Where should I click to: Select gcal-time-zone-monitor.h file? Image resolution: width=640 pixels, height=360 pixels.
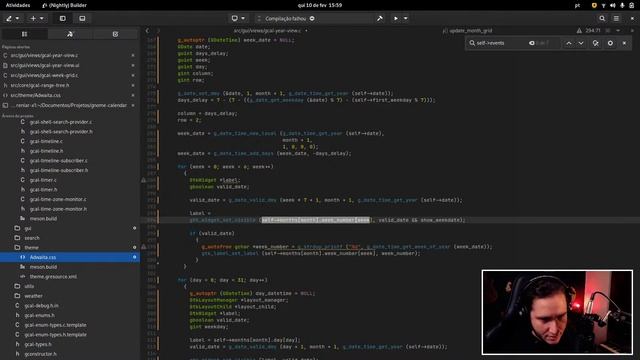point(58,209)
